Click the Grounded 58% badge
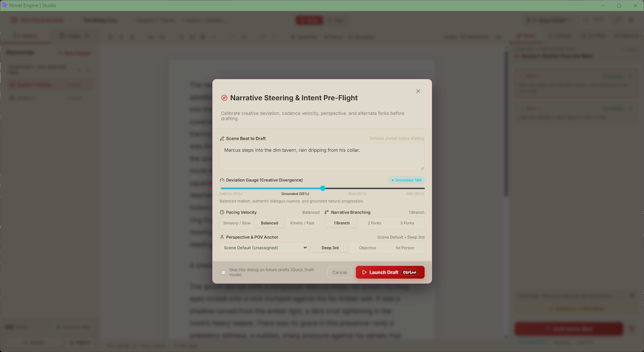The height and width of the screenshot is (352, 644). pos(407,180)
